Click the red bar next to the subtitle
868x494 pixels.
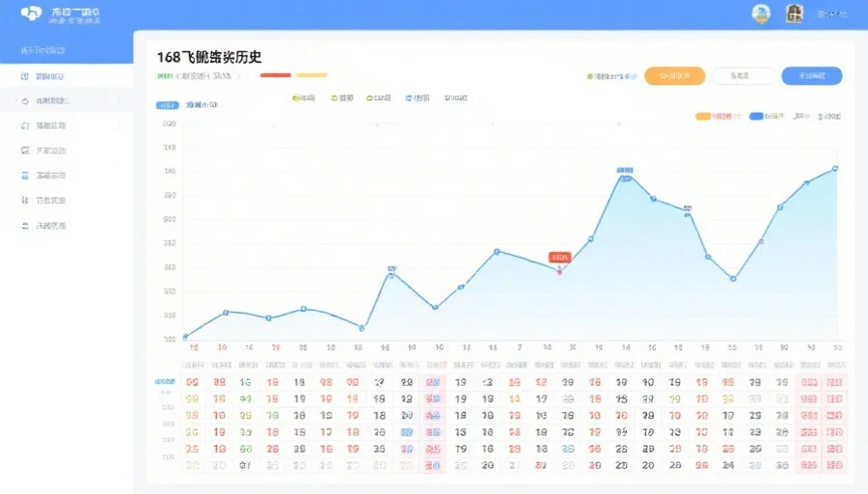pos(275,75)
